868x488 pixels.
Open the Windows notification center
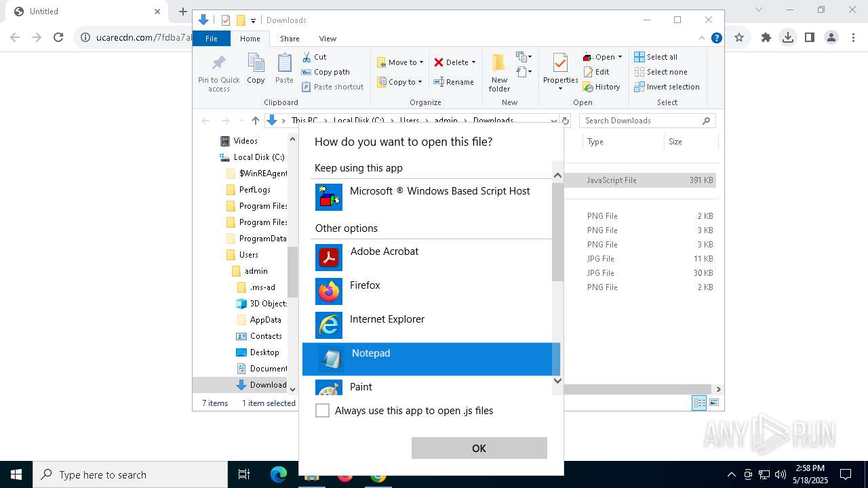(x=846, y=474)
